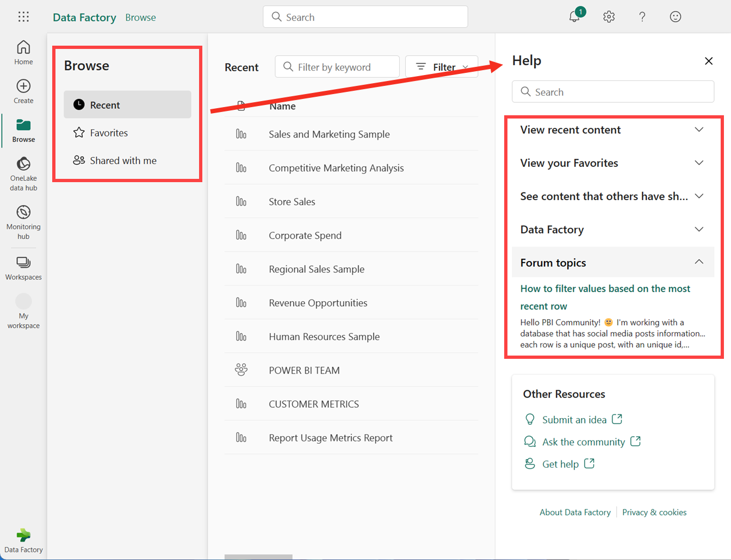
Task: Collapse the Forum topics section
Action: point(613,263)
